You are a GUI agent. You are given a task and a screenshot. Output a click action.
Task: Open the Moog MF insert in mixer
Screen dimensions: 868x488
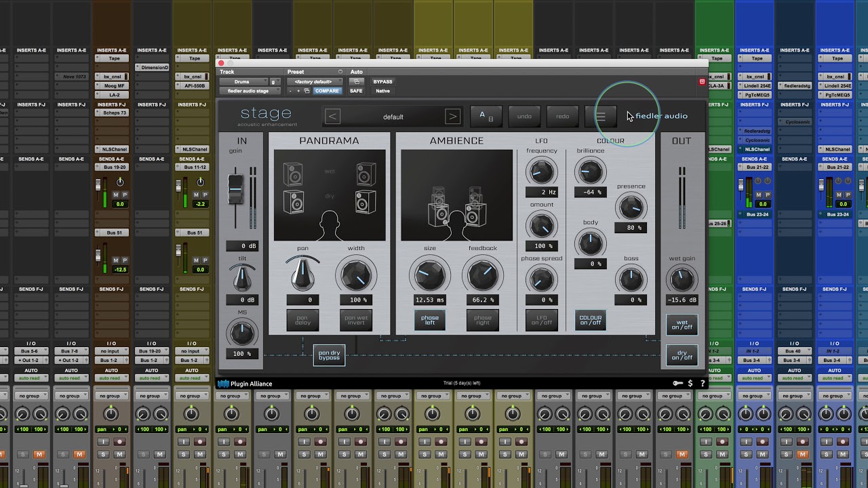112,86
